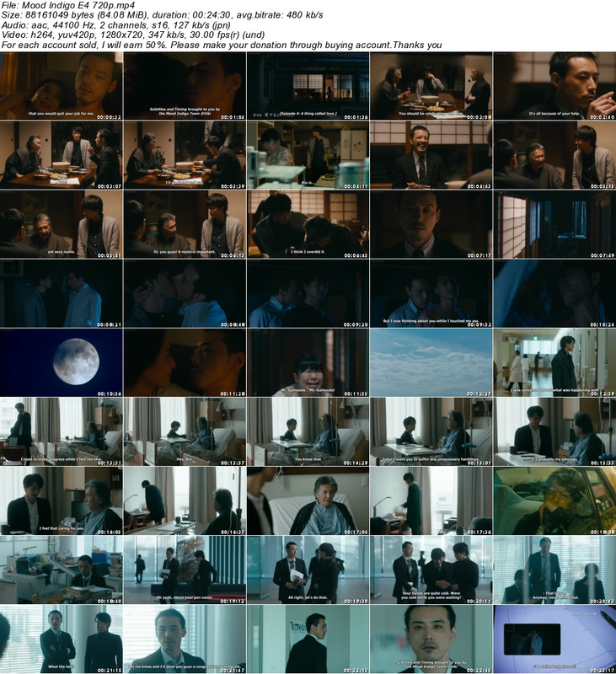Select the 'Episode 4' title card thumbnail
The image size is (616, 674).
308,86
